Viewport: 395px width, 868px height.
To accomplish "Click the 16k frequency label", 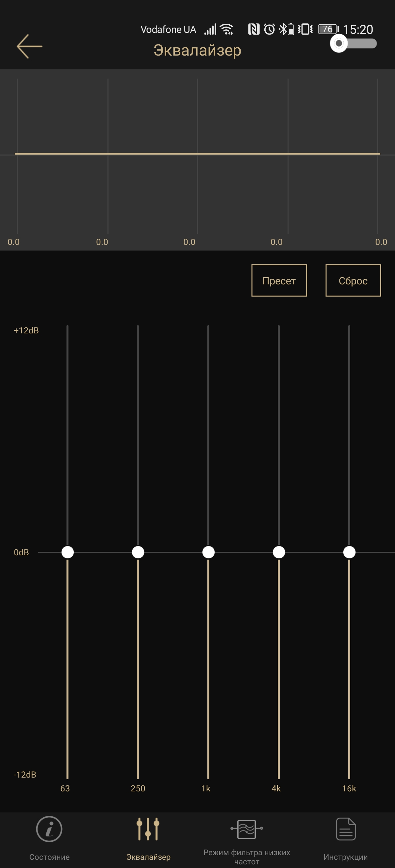I will click(x=349, y=788).
